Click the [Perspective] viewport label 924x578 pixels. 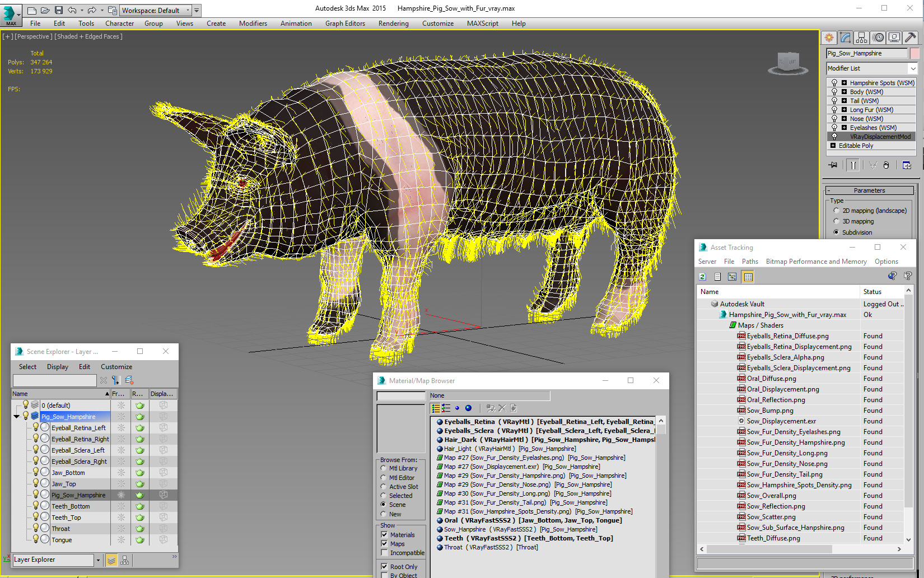(34, 36)
